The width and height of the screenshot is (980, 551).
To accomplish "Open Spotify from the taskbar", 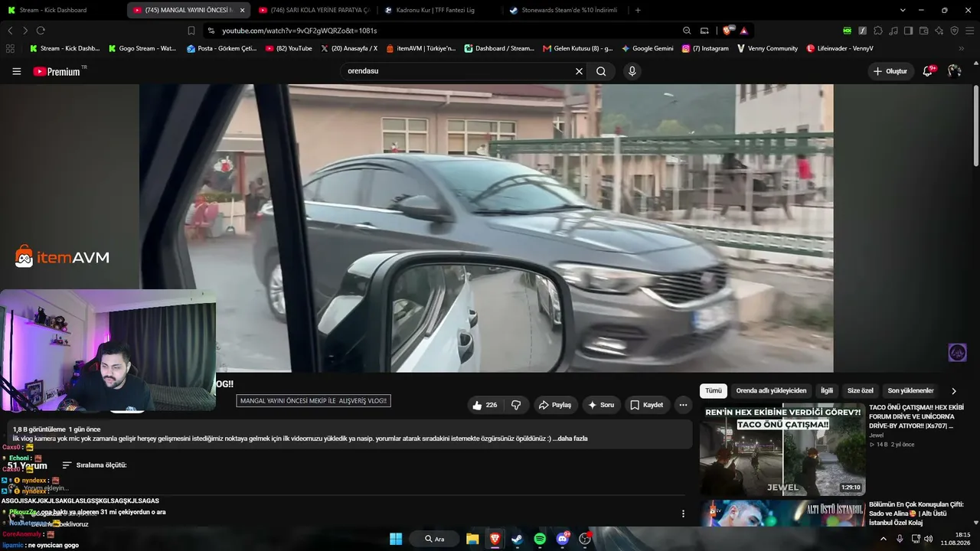I will [540, 539].
